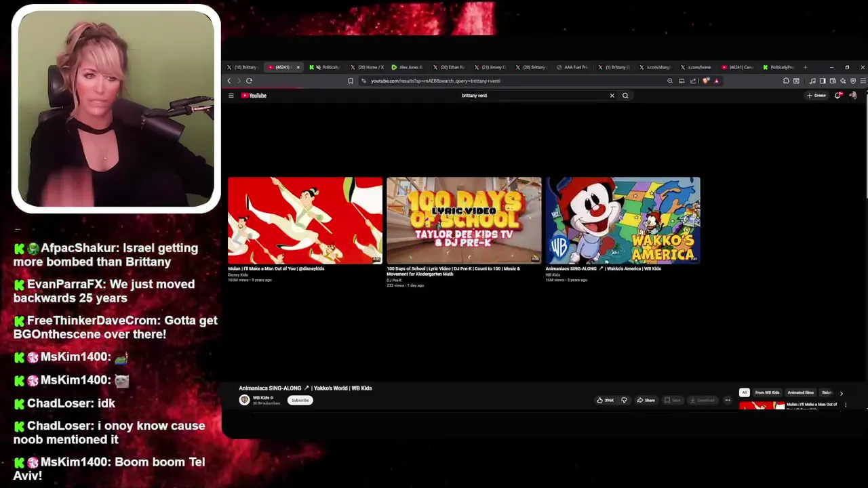Open the Mulan I'll Make a Man thumbnail
This screenshot has height=488, width=868.
(305, 220)
